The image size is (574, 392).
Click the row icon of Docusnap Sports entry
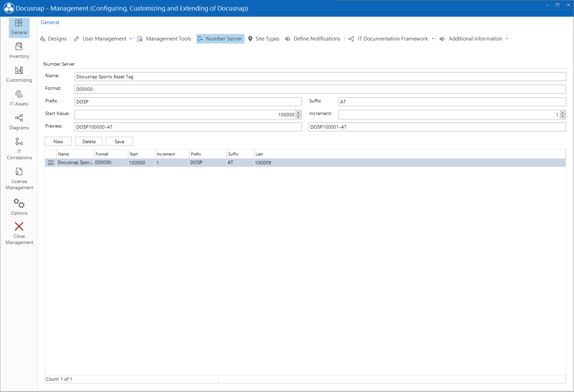pos(51,163)
